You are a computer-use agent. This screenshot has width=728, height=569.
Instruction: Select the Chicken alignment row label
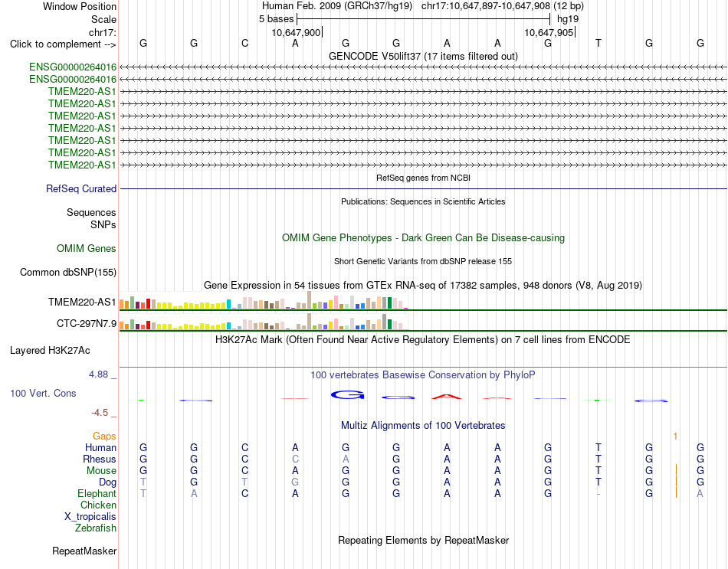pyautogui.click(x=98, y=505)
